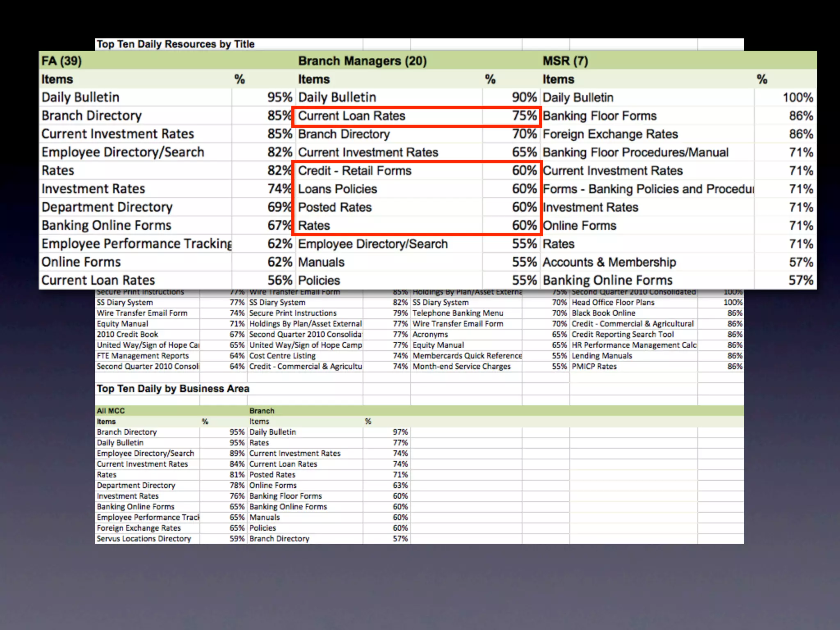Click 'Employee Performance Tracking' in FA list
This screenshot has height=630, width=840.
137,244
